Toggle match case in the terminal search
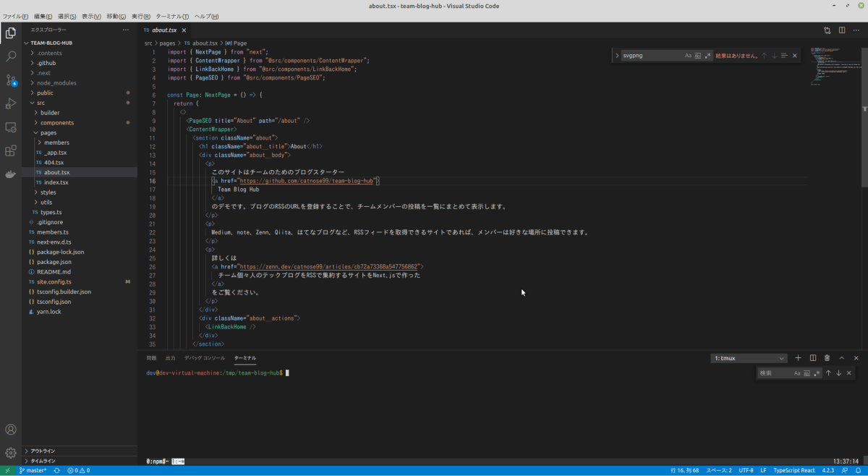This screenshot has height=476, width=868. (x=797, y=373)
